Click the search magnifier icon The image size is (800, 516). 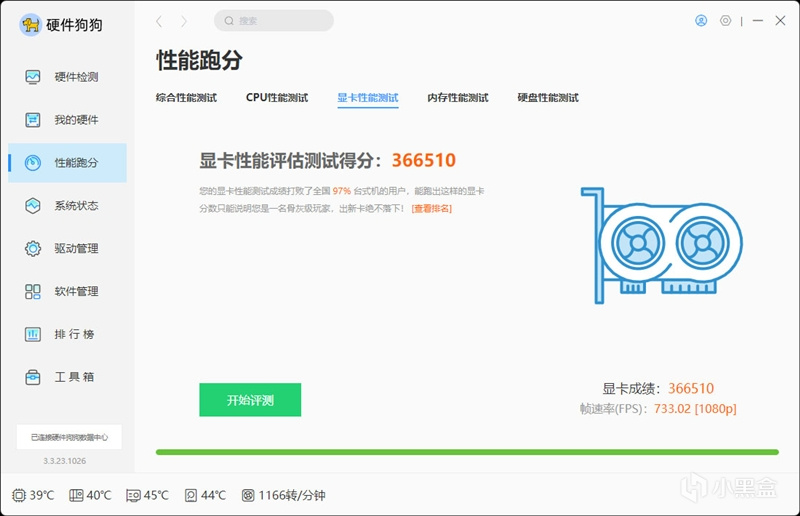pyautogui.click(x=229, y=21)
